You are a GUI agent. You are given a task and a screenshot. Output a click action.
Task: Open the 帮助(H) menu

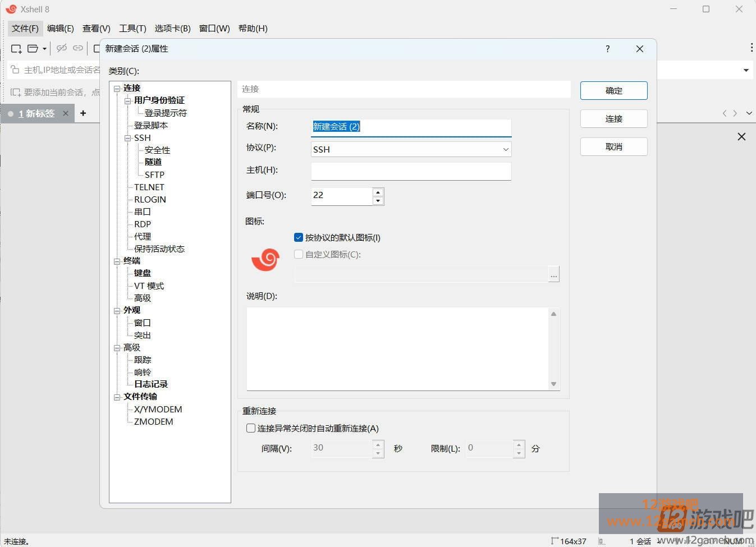253,28
